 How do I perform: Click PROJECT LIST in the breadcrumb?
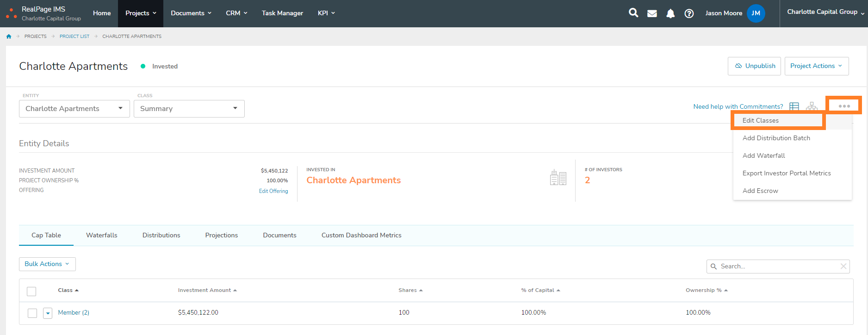point(74,37)
